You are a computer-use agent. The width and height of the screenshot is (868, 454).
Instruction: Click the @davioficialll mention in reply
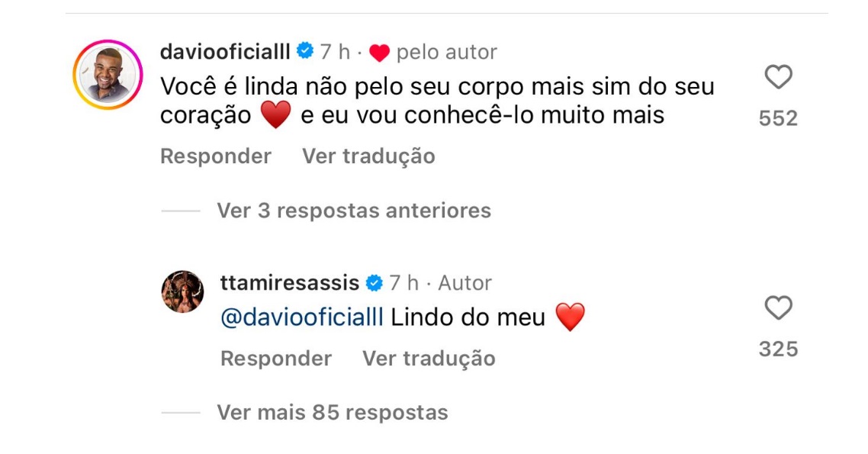pyautogui.click(x=301, y=317)
